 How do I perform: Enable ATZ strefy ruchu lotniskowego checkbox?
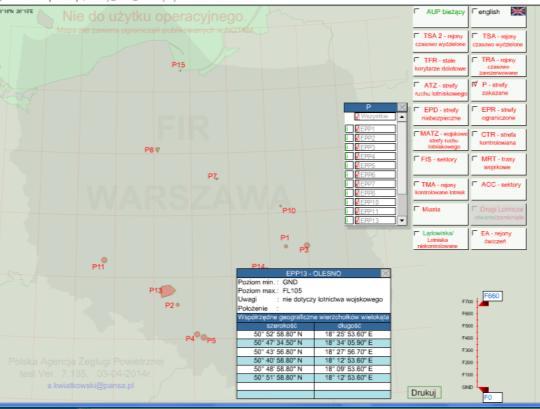(417, 85)
